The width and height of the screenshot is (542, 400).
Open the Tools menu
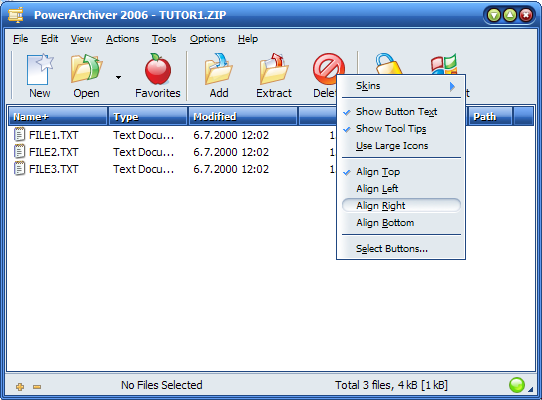(164, 39)
